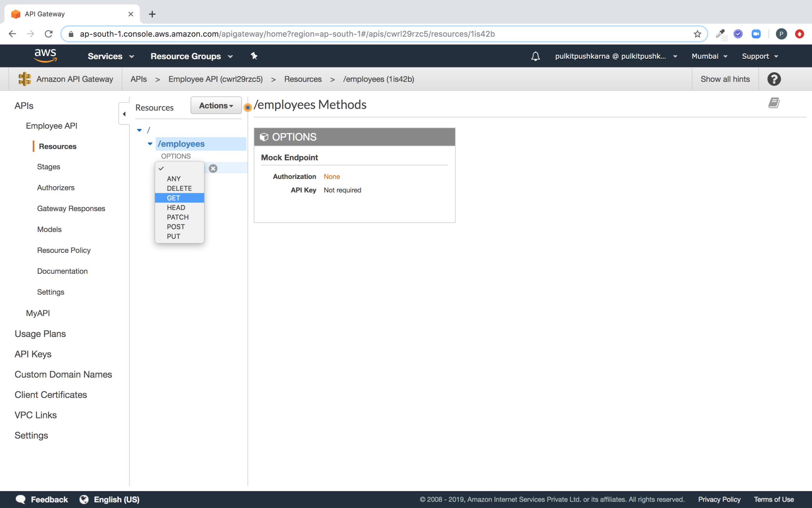The height and width of the screenshot is (508, 812).
Task: Choose POST in the method dropdown
Action: click(x=176, y=227)
